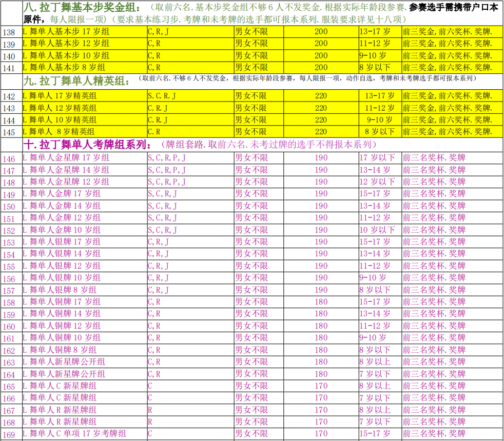Click fee value 170 in row 169
Screen dimensions: 504x441
coord(321,434)
